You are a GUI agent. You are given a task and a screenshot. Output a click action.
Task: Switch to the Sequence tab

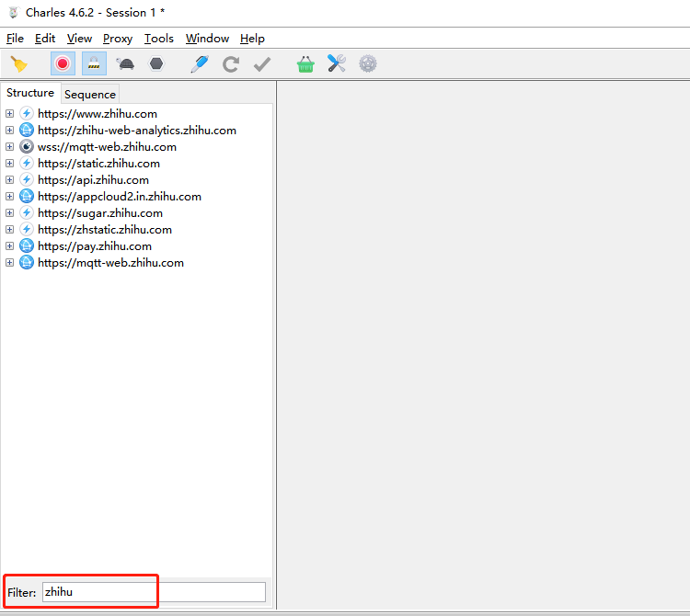point(90,94)
